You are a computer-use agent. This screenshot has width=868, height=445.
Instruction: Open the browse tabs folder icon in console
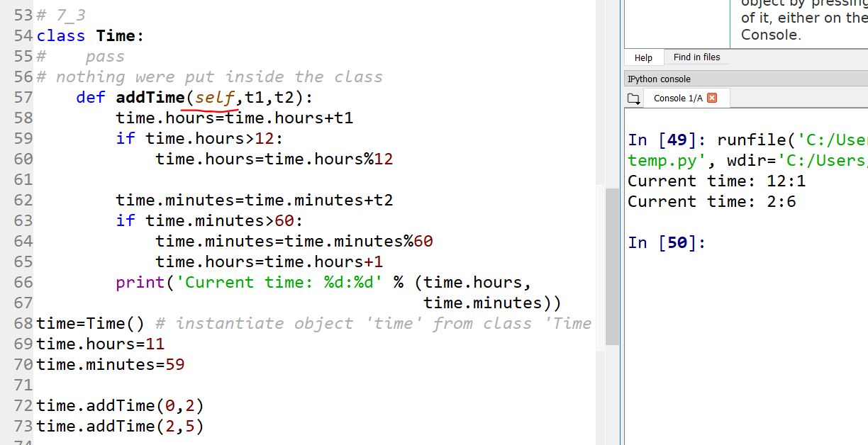[x=633, y=98]
